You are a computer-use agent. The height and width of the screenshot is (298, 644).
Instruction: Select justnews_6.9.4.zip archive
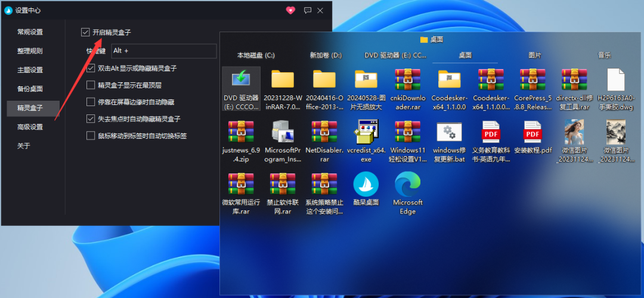241,131
